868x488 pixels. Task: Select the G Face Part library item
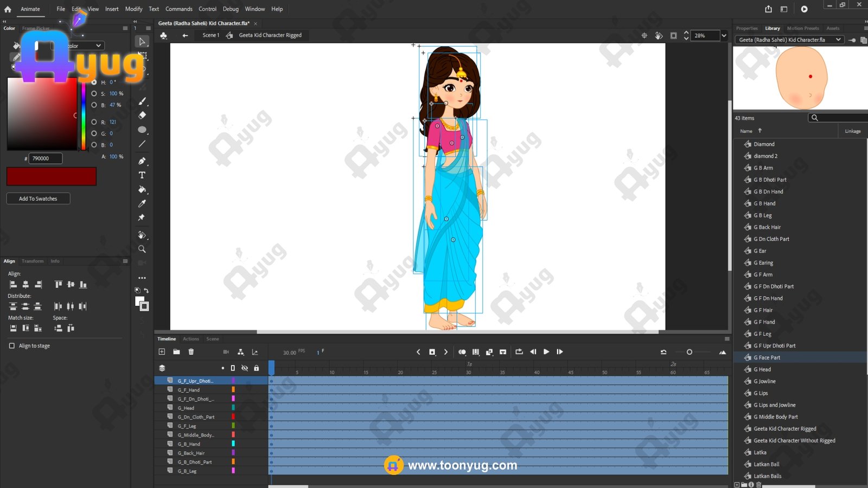767,358
